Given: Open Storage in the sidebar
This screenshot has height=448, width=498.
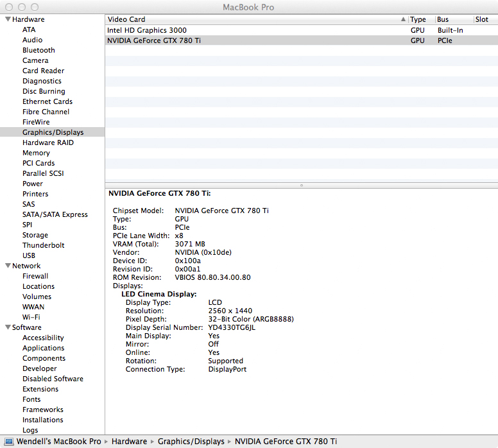Looking at the screenshot, I should point(35,235).
